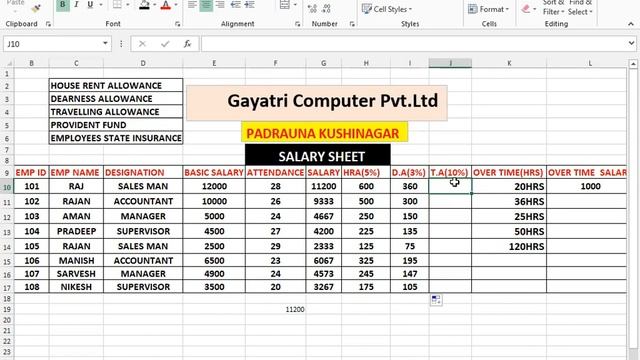The height and width of the screenshot is (360, 640).
Task: Click the vertical scrollbar up arrow
Action: coord(633,64)
